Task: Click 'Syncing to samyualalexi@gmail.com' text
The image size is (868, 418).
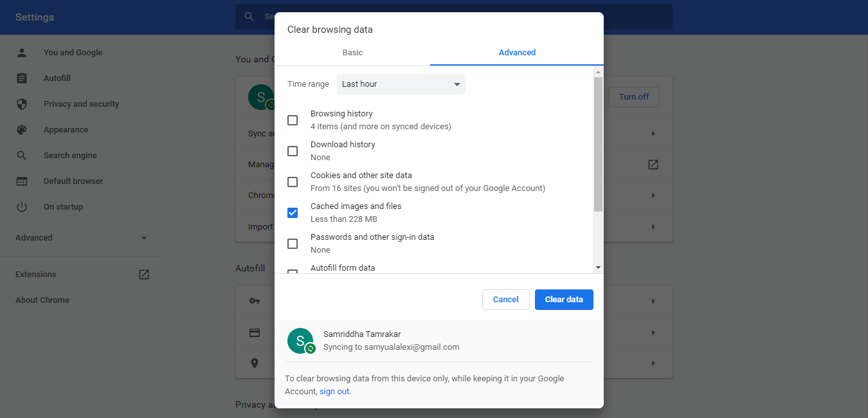Action: (x=391, y=347)
